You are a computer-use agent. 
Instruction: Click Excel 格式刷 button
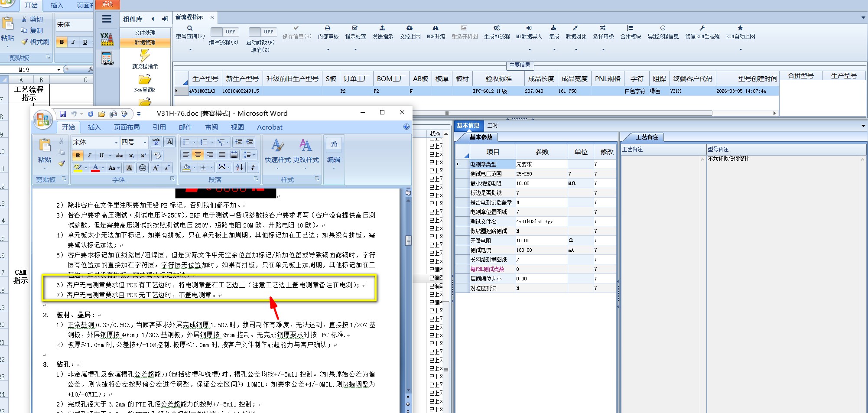click(x=35, y=42)
